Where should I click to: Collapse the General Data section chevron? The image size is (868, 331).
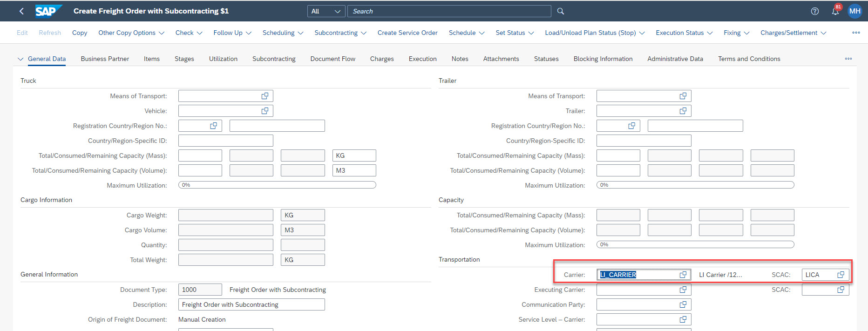click(20, 59)
